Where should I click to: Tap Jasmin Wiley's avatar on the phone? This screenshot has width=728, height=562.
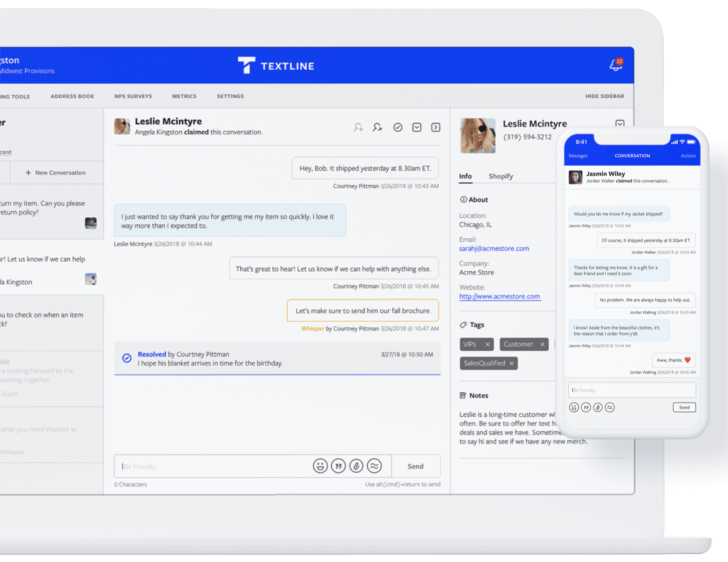pyautogui.click(x=575, y=177)
